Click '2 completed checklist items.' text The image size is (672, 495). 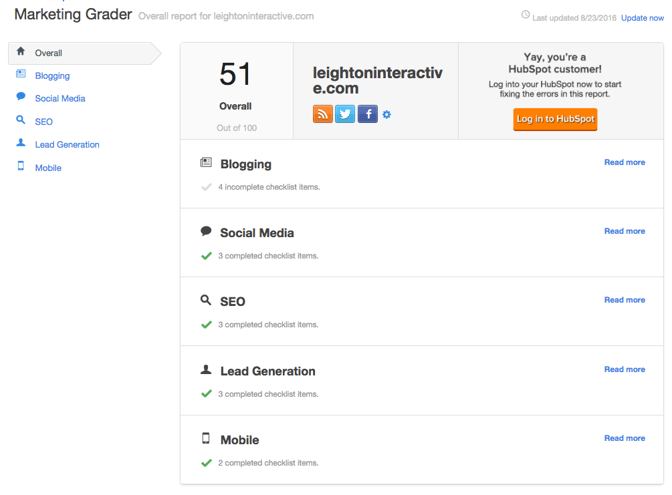pyautogui.click(x=268, y=463)
